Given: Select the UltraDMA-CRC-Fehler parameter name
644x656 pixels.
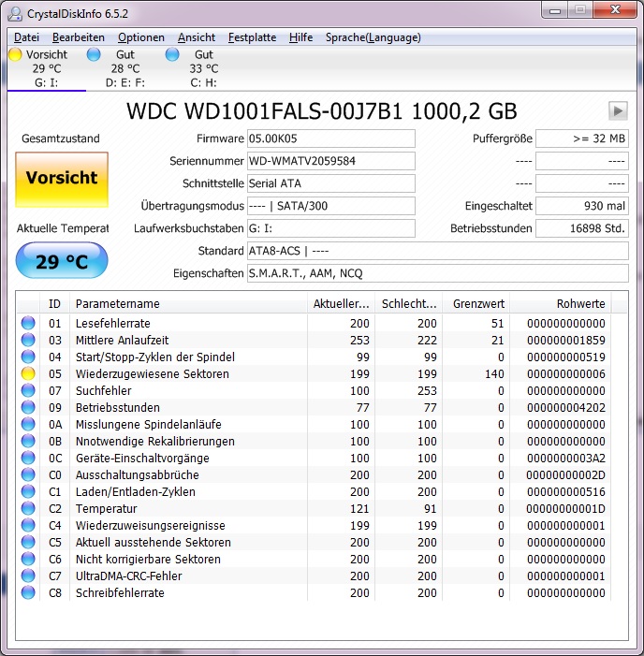Looking at the screenshot, I should tap(129, 576).
